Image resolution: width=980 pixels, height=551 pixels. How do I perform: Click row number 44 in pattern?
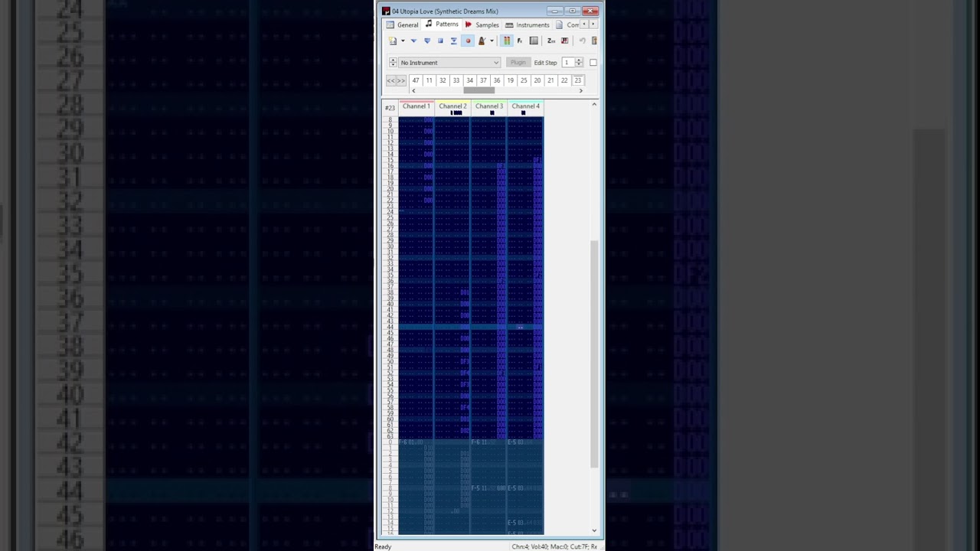coord(390,327)
